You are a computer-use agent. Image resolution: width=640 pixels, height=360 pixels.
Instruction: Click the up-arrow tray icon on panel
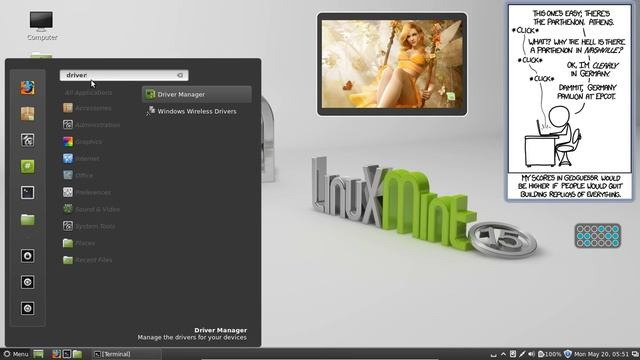click(503, 354)
